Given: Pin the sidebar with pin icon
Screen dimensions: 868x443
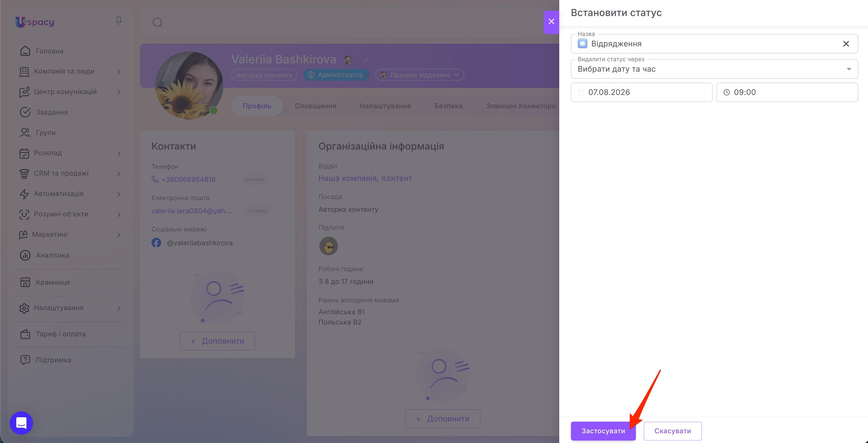Looking at the screenshot, I should click(118, 21).
